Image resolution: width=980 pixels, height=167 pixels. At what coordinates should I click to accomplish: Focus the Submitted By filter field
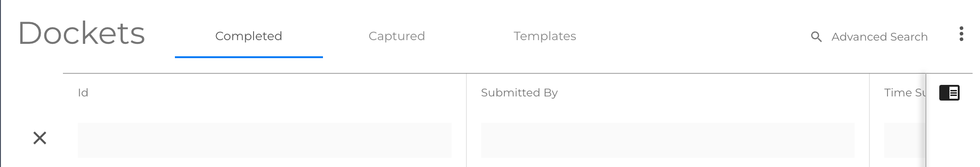click(x=668, y=140)
